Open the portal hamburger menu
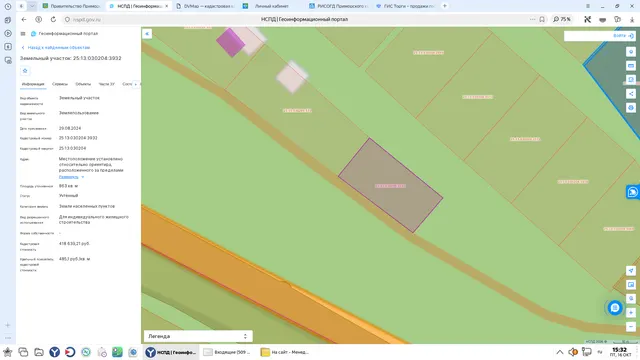 point(23,34)
